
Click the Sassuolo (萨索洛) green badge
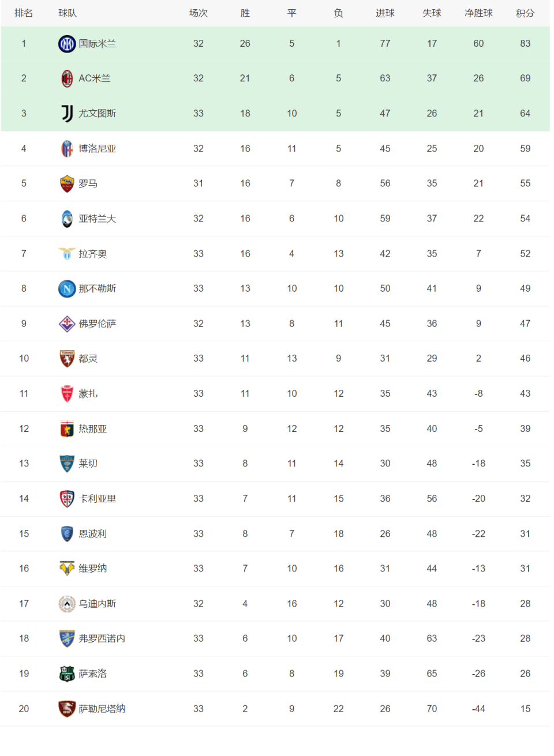pyautogui.click(x=67, y=674)
